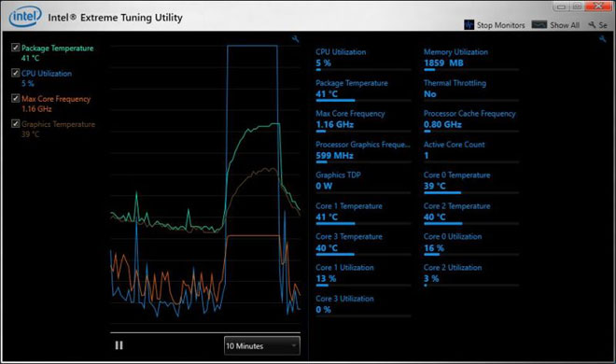Untick the Graphics Temperature checkbox
The height and width of the screenshot is (364, 616).
pyautogui.click(x=15, y=124)
